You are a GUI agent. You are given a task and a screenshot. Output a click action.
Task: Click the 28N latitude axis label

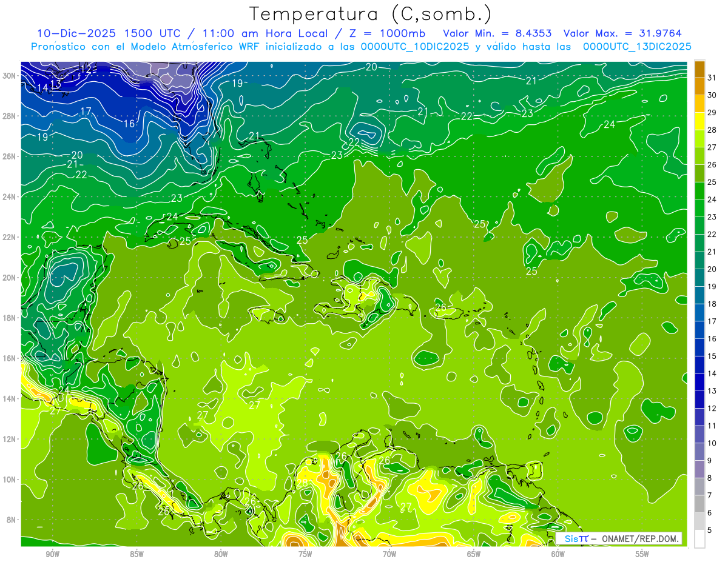[10, 115]
